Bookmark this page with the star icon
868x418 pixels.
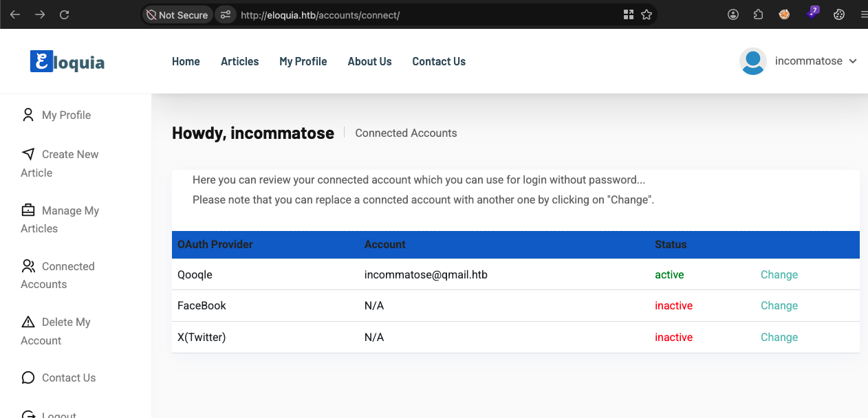click(x=647, y=14)
